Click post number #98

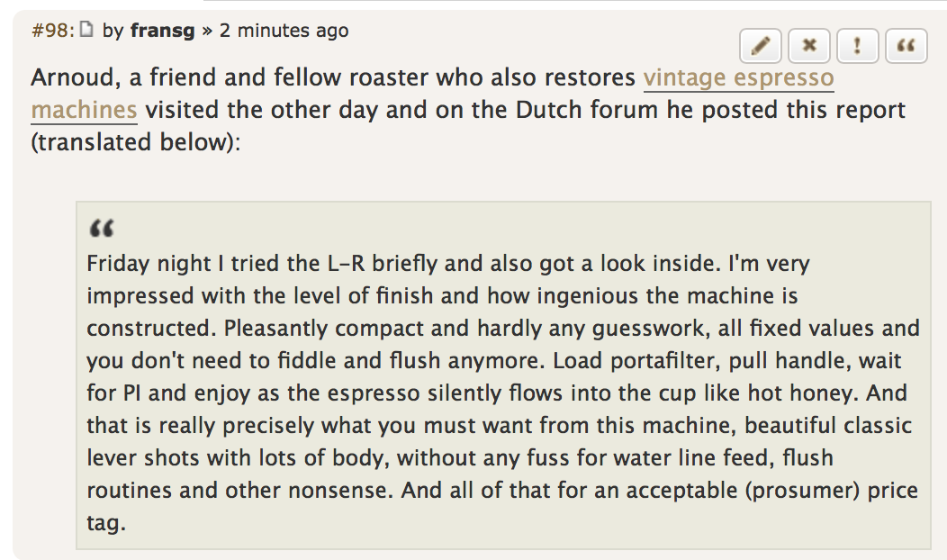(x=51, y=30)
